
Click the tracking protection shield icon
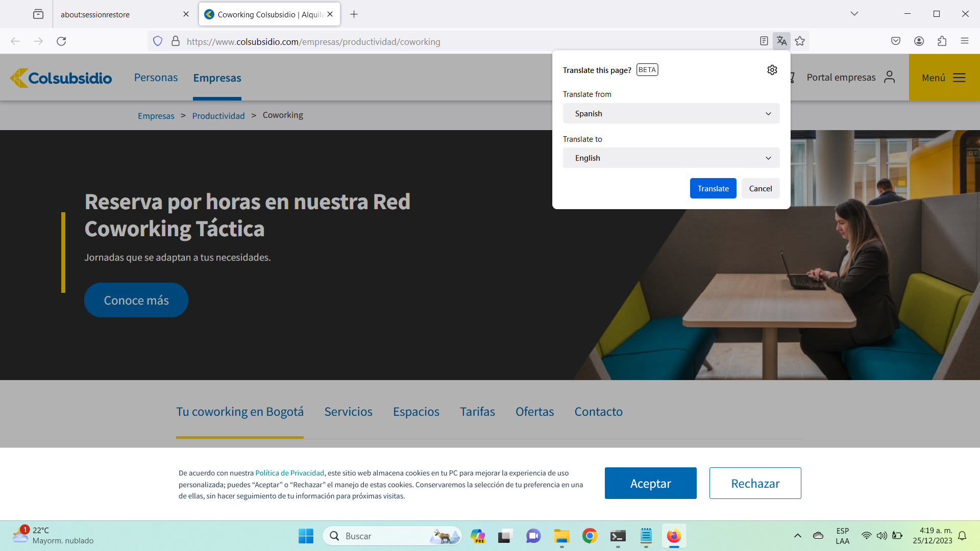(158, 41)
